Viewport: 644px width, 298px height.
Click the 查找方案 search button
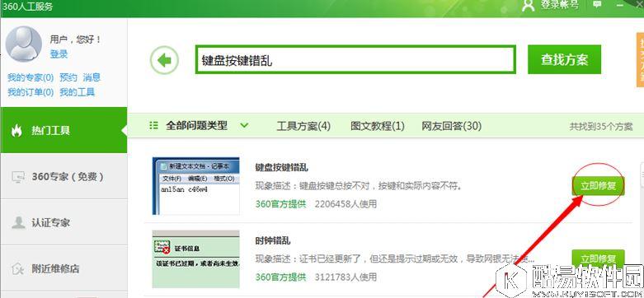tap(564, 60)
